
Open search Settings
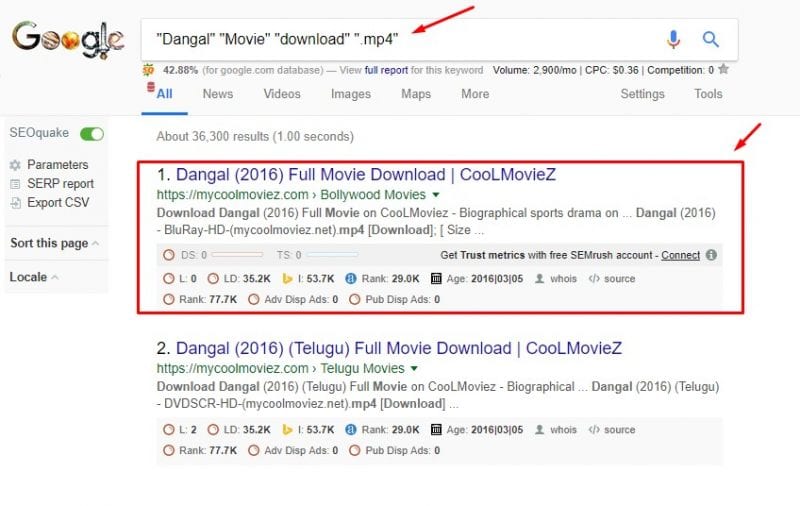(x=642, y=94)
